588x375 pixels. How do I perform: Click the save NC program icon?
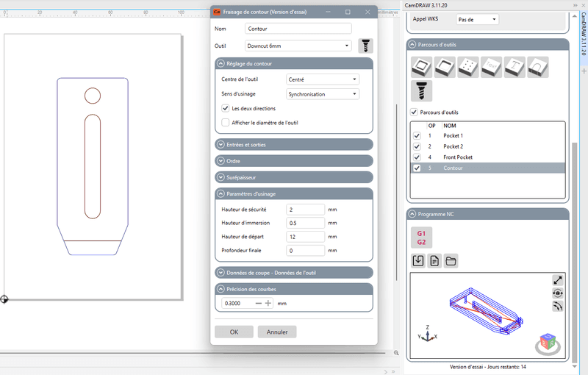[417, 261]
